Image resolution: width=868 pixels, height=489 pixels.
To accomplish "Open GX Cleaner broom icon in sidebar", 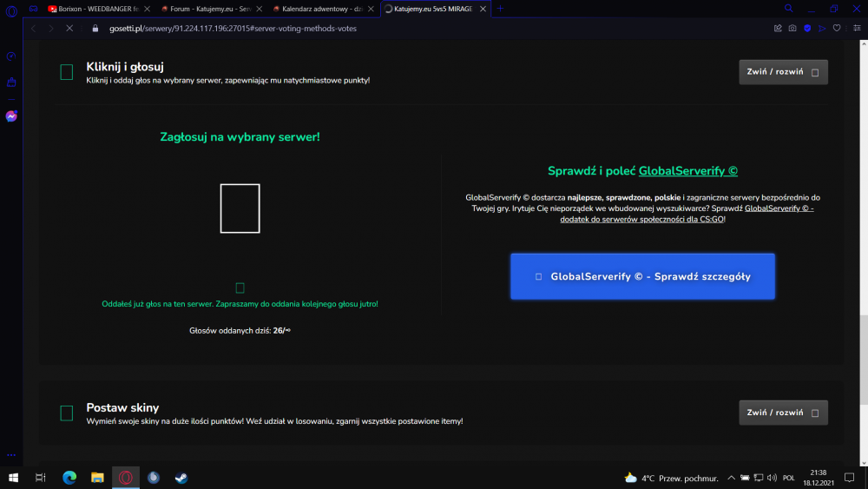I will click(11, 83).
